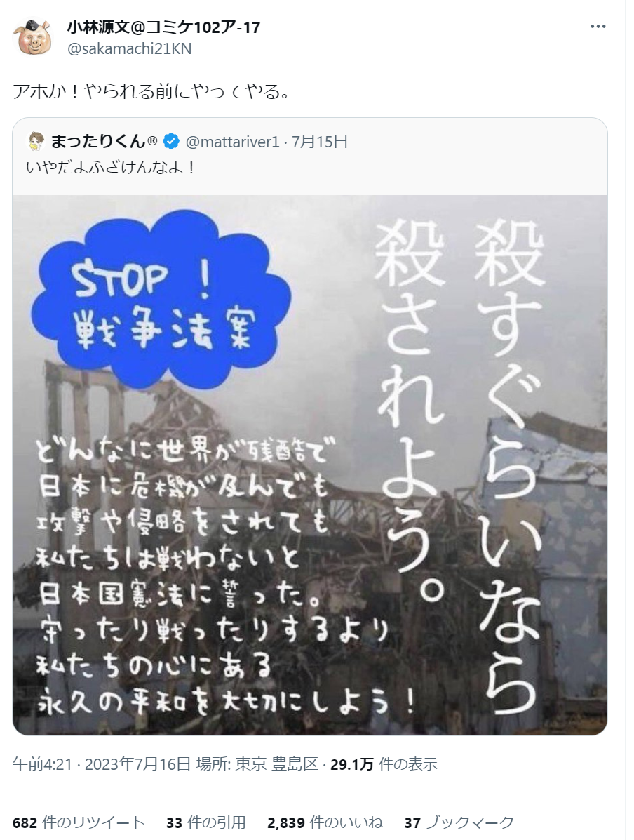Click the 7月15日 quoted tweet date
Screen dimensions: 634x840
pos(320,142)
